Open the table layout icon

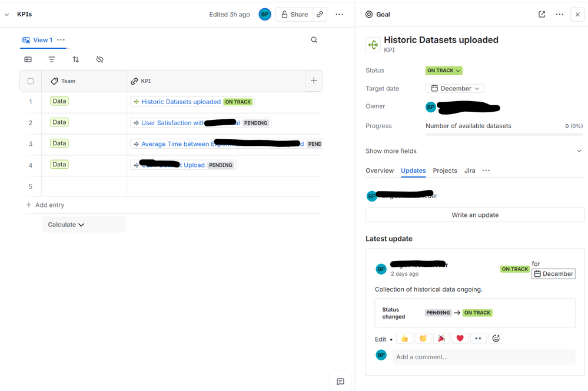[28, 59]
